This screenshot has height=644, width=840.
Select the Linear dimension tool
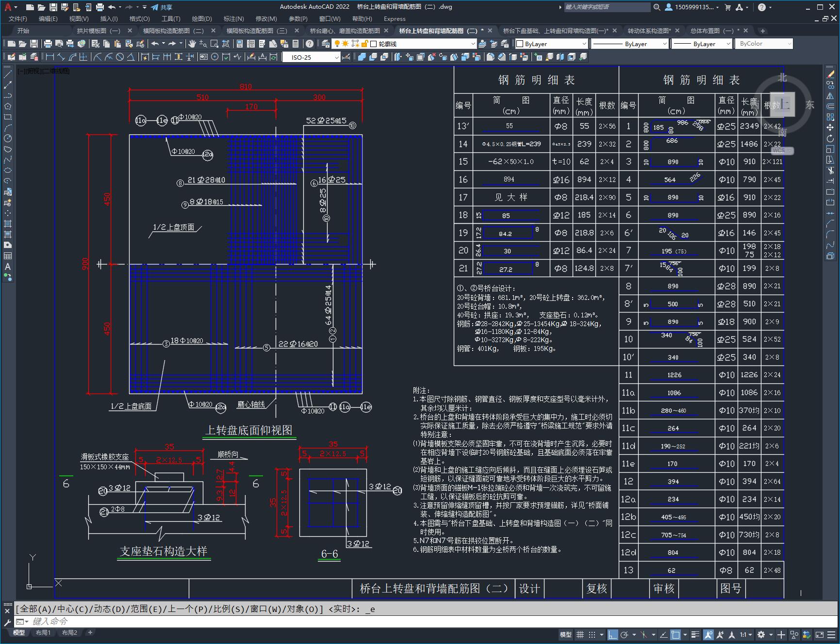pos(49,57)
